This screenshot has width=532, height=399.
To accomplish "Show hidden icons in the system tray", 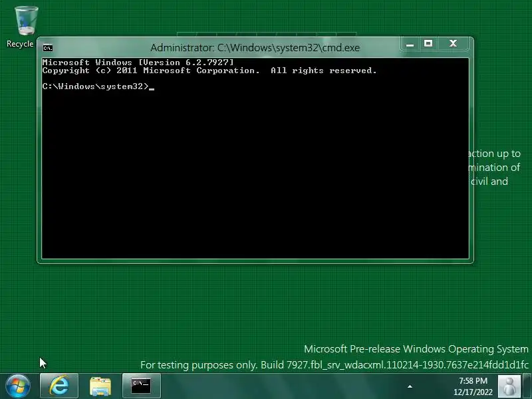I will click(410, 386).
